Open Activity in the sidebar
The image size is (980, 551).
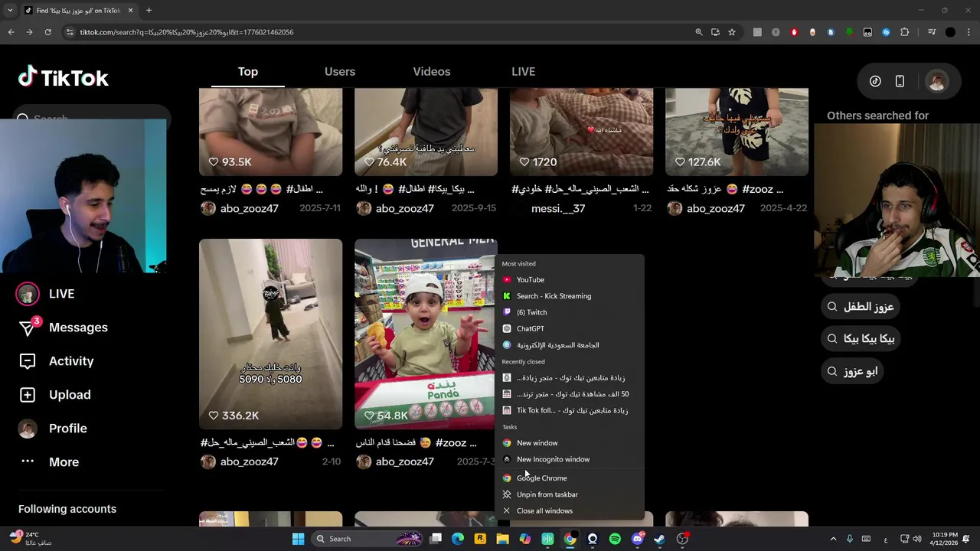pyautogui.click(x=55, y=361)
